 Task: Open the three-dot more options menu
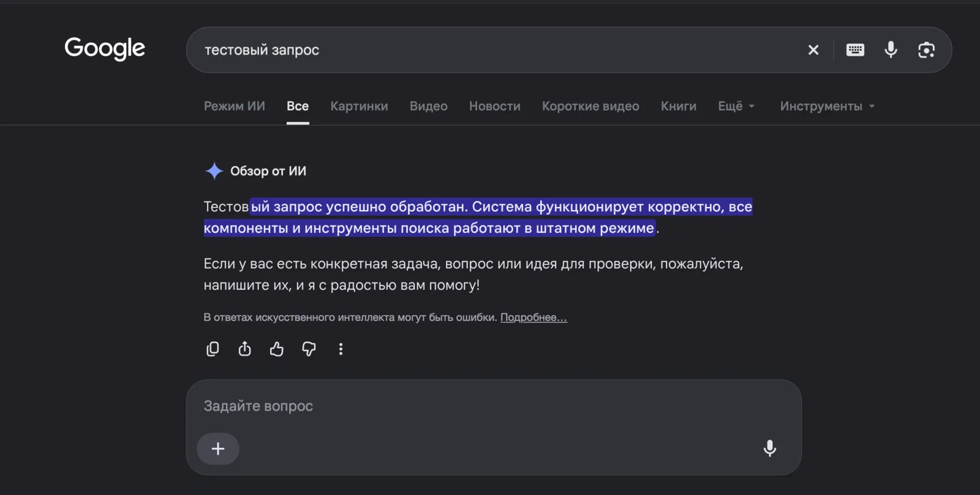pyautogui.click(x=341, y=349)
